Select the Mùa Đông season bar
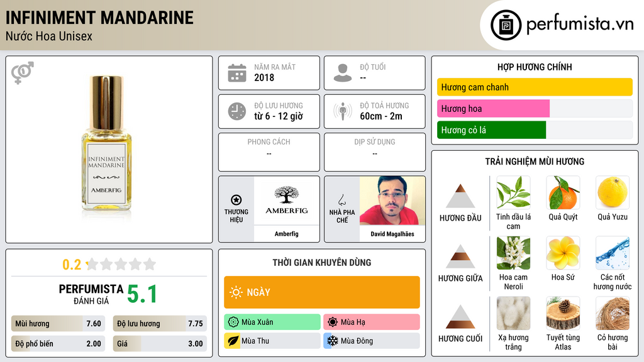 [x=372, y=341]
